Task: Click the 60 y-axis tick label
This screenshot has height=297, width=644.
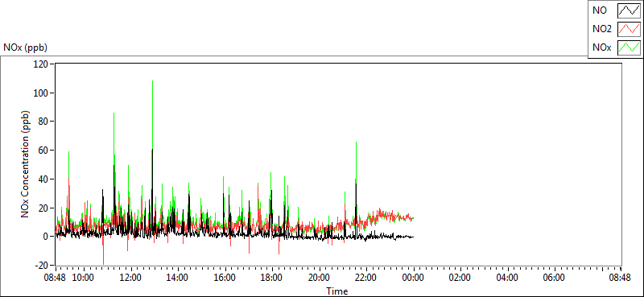Action: click(44, 151)
